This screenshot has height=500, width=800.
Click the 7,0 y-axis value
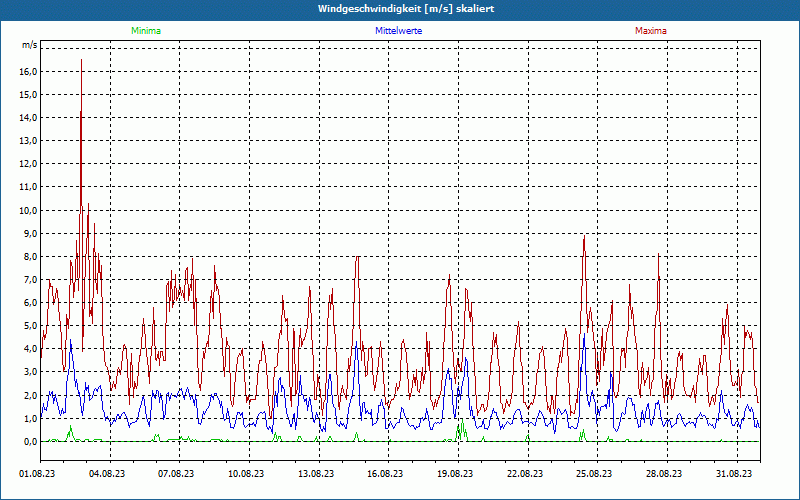[x=30, y=280]
